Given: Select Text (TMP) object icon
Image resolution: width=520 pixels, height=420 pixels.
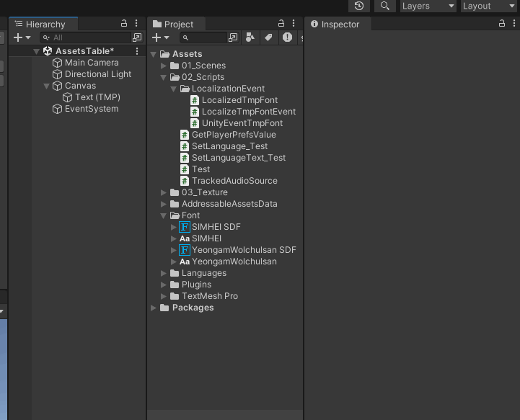Looking at the screenshot, I should click(67, 97).
